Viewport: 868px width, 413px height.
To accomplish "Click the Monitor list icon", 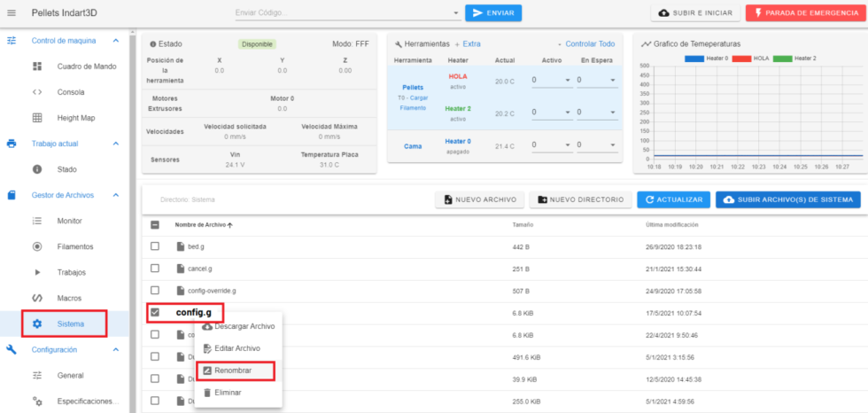I will click(37, 221).
